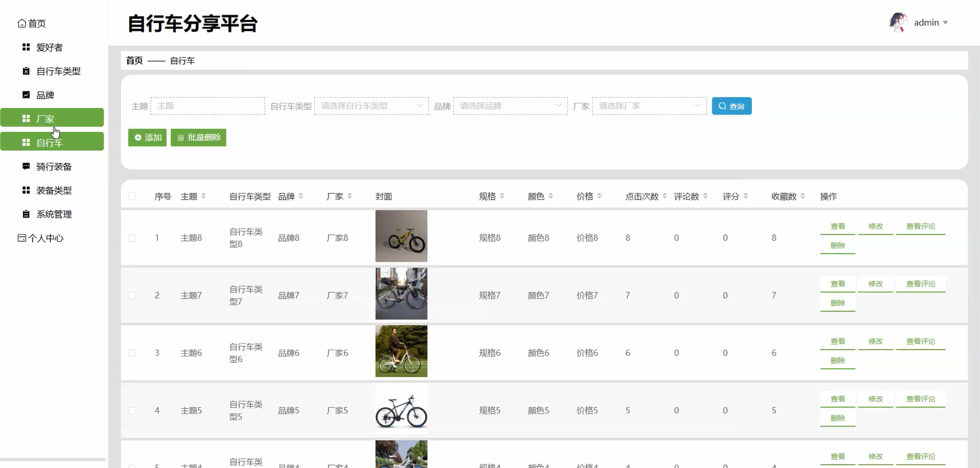
Task: Sort by 品牌 column arrows
Action: pos(300,196)
